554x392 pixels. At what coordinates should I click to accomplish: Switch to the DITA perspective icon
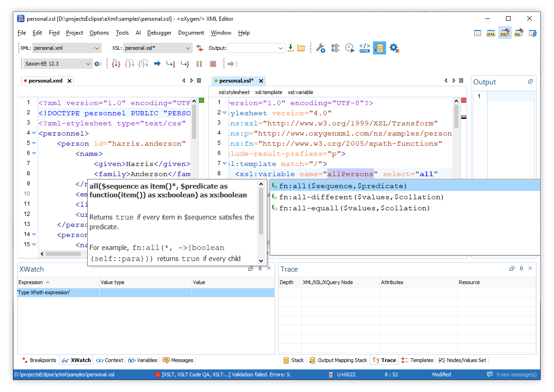click(x=491, y=33)
